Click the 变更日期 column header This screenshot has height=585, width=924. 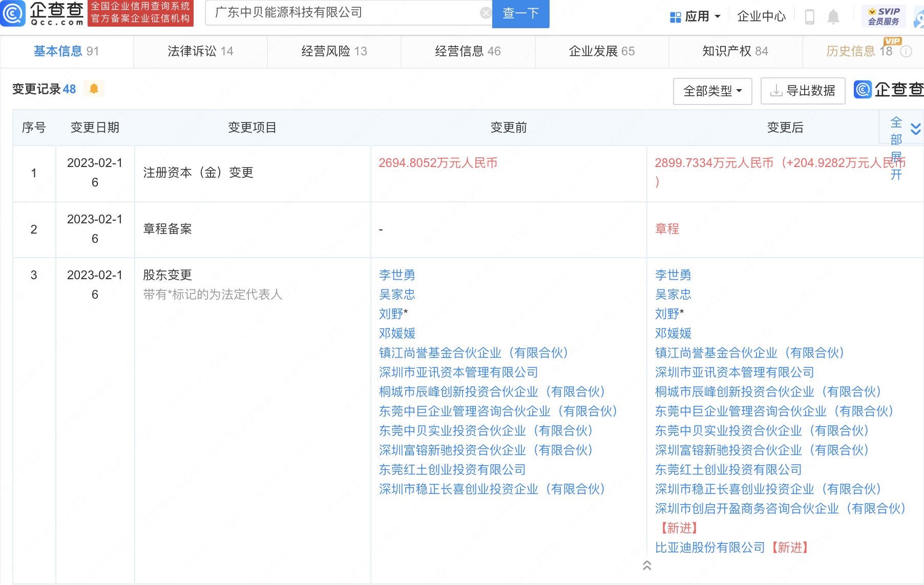[x=95, y=128]
